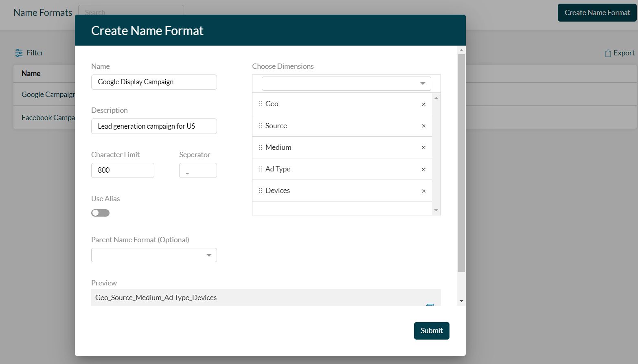Screen dimensions: 638x364
Task: Remove the Geo dimension
Action: 423,104
